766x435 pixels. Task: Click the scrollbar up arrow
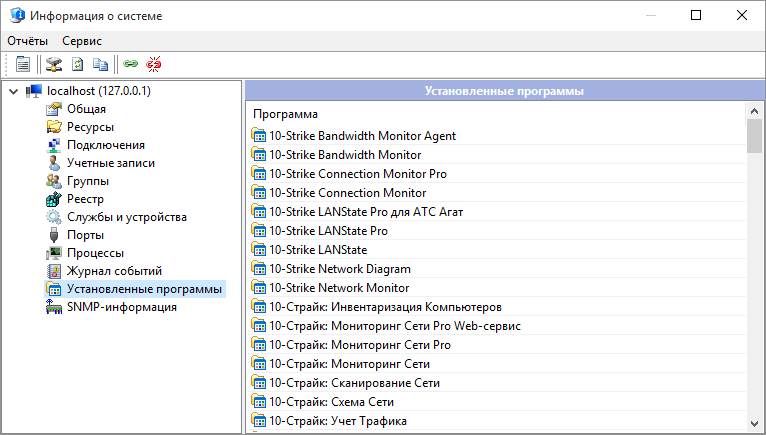click(x=754, y=111)
